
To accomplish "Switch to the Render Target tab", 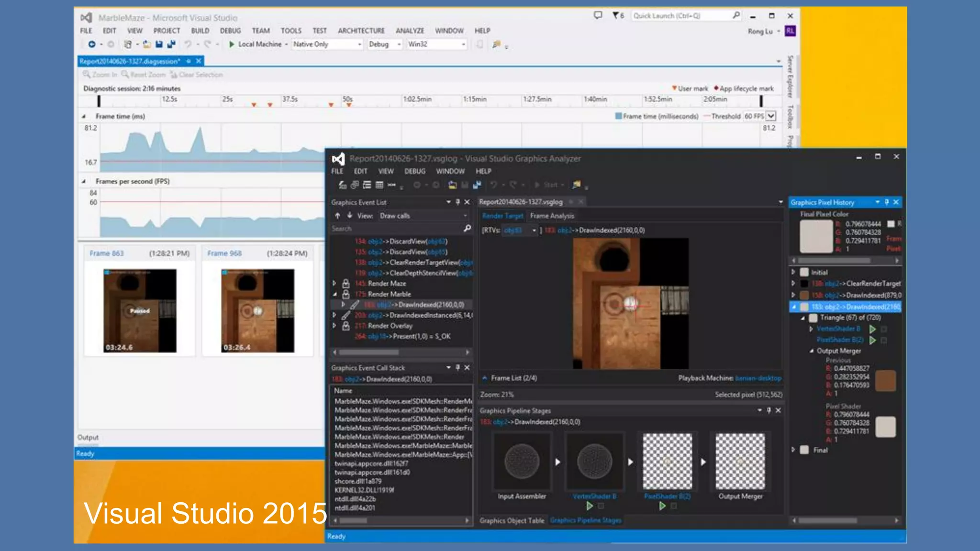I will coord(502,216).
